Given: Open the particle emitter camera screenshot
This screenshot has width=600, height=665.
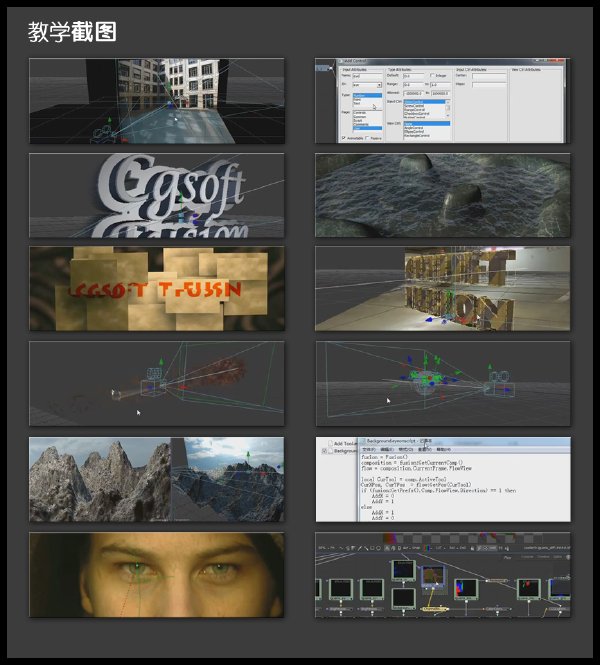Looking at the screenshot, I should [x=157, y=384].
